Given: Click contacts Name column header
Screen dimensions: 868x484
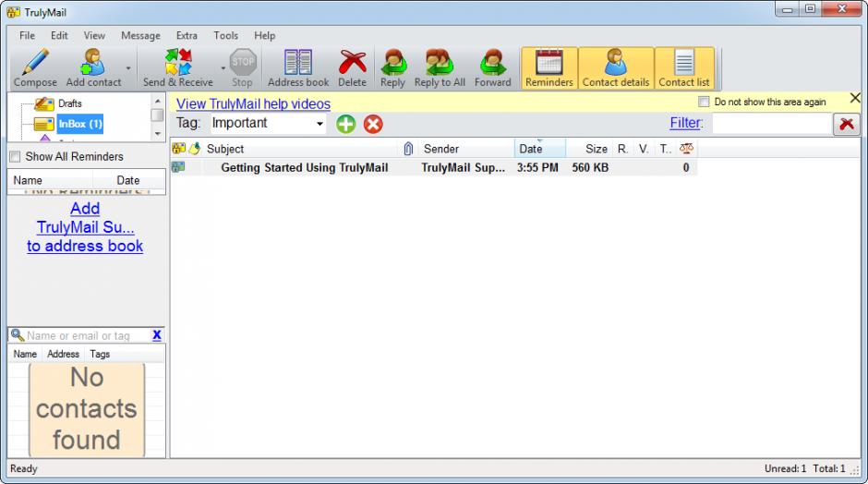Looking at the screenshot, I should [25, 354].
